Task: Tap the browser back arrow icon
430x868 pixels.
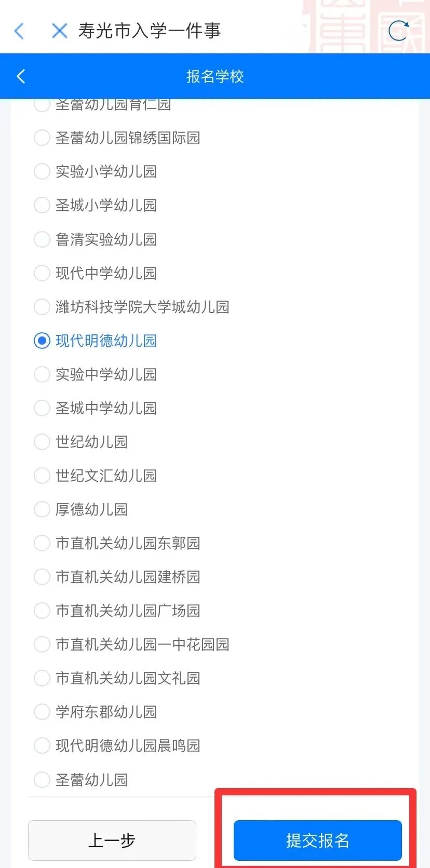Action: [x=19, y=31]
